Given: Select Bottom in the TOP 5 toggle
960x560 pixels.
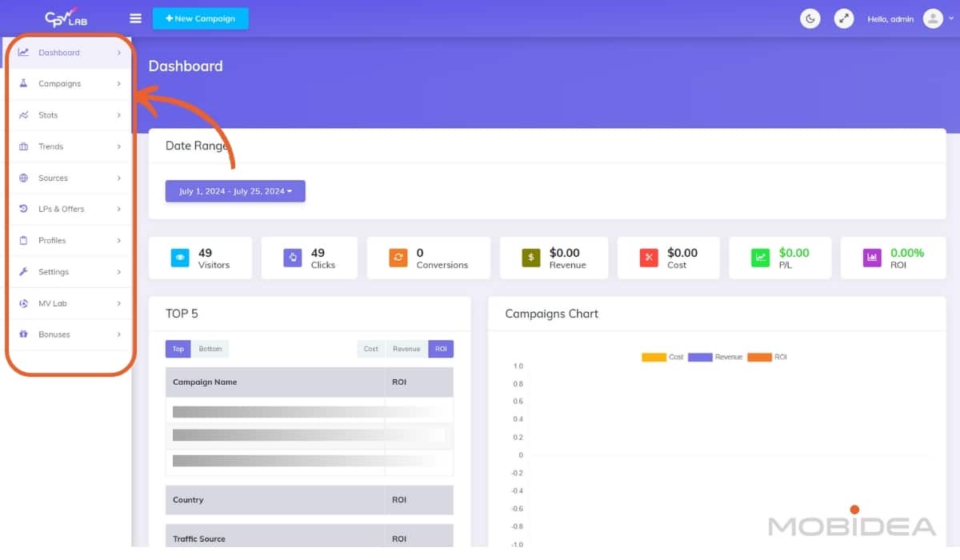Looking at the screenshot, I should (210, 349).
